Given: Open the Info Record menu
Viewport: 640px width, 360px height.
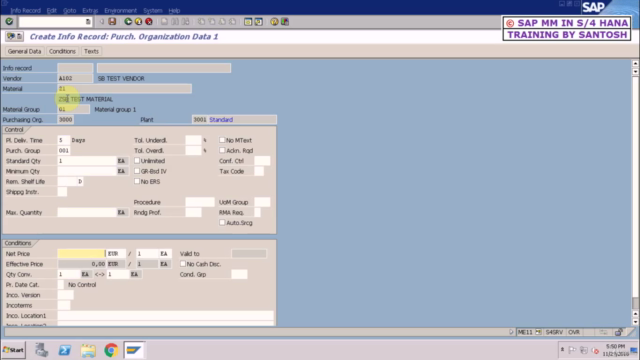Looking at the screenshot, I should (25, 11).
